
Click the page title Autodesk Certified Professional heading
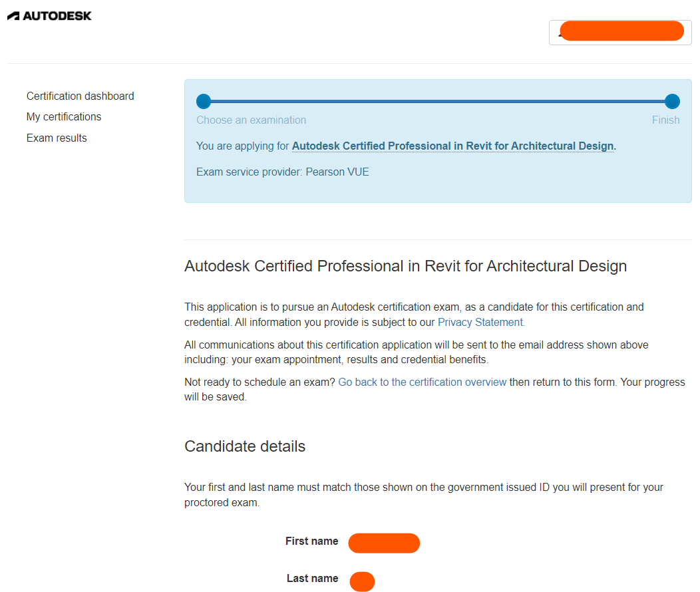tap(405, 266)
